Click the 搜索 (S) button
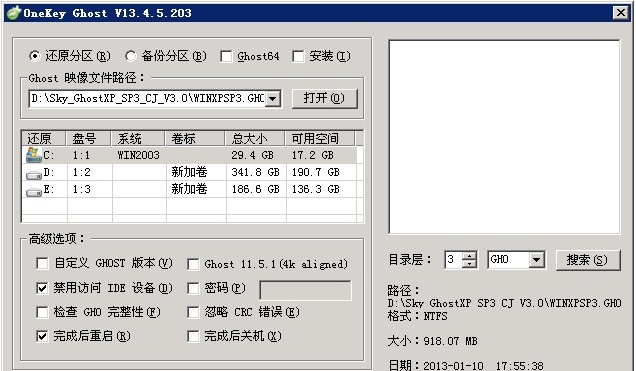This screenshot has height=371, width=636. coord(588,260)
